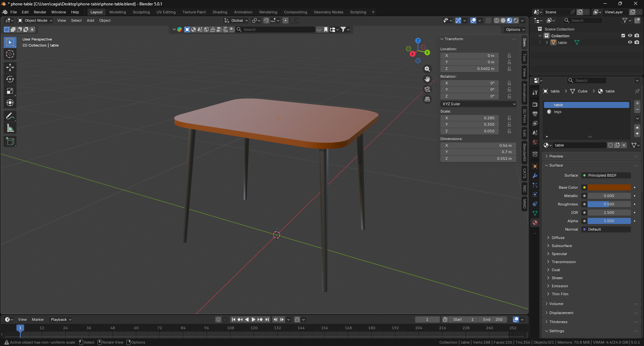644x346 pixels.
Task: Select the Rotate tool
Action: tap(10, 79)
